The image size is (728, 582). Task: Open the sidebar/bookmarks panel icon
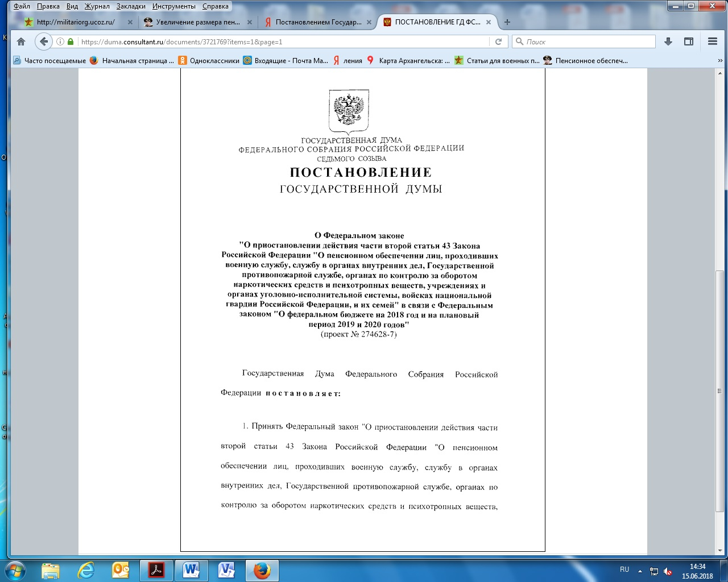pos(689,41)
